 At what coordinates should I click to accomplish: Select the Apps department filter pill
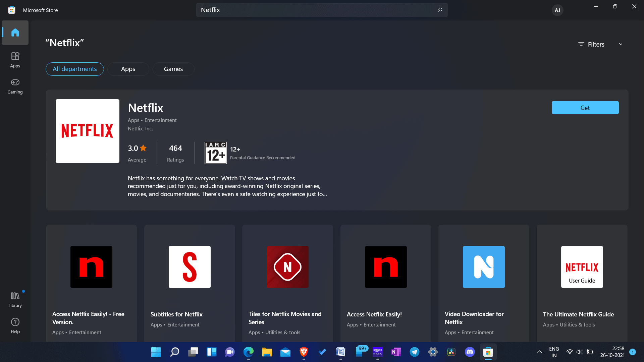click(x=128, y=69)
